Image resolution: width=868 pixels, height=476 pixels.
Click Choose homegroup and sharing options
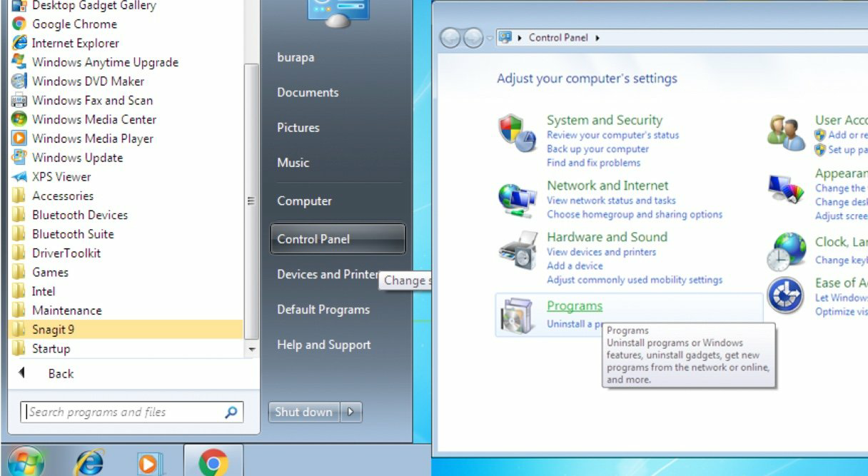click(x=635, y=214)
